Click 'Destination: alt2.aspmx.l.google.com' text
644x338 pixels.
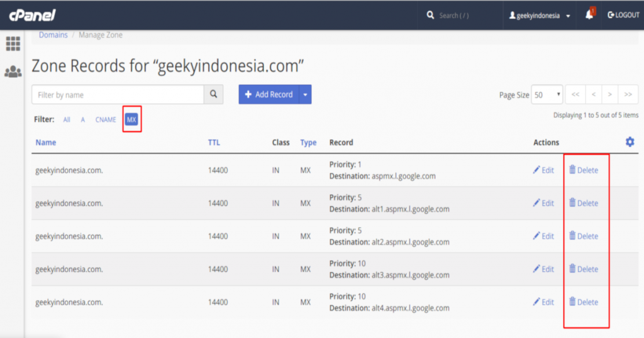[389, 242]
